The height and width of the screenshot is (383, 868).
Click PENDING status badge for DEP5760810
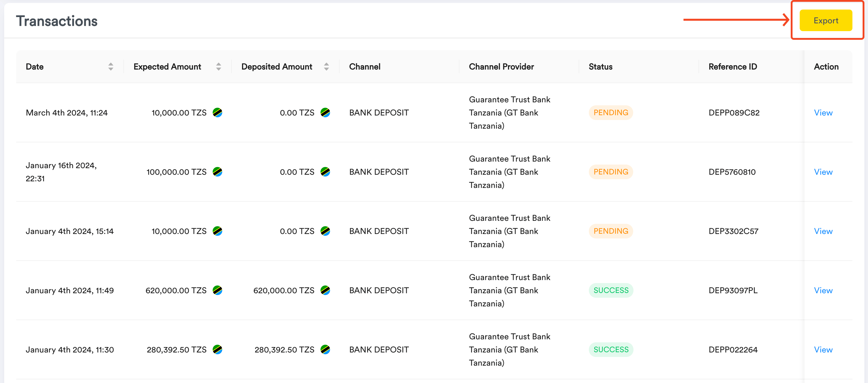610,172
